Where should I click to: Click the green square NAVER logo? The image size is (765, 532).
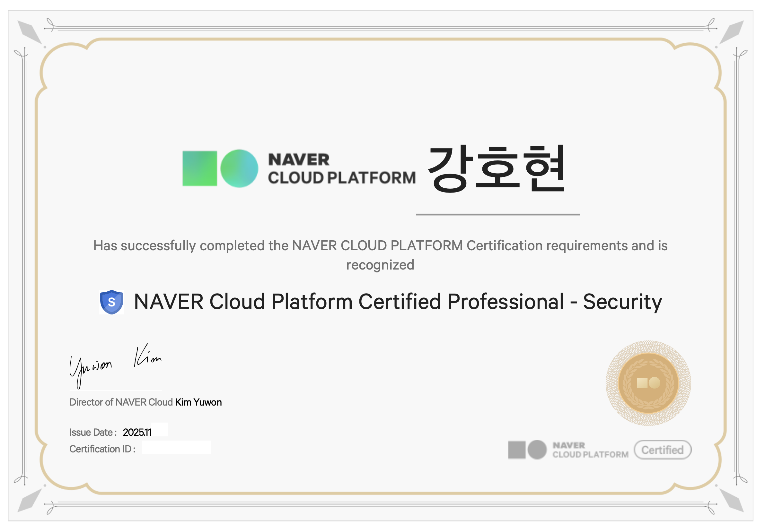click(199, 168)
